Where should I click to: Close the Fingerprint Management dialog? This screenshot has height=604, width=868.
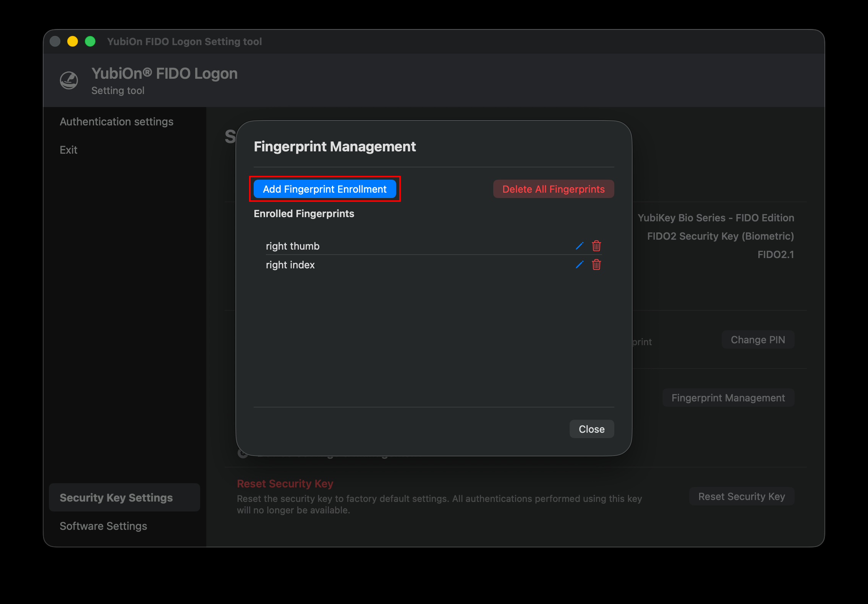(591, 429)
